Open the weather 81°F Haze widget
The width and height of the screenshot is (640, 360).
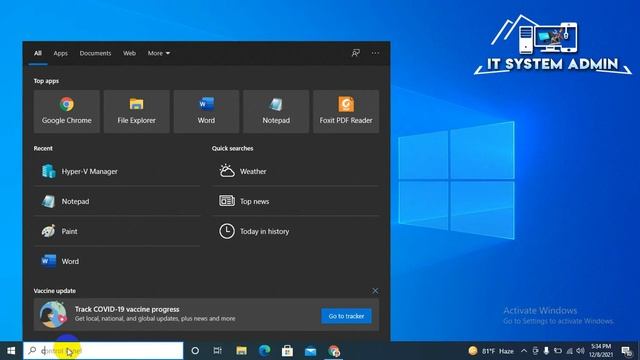click(491, 351)
